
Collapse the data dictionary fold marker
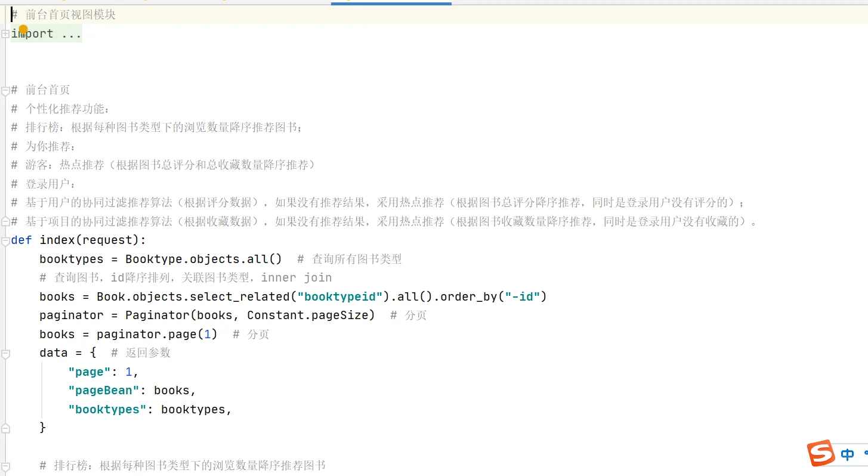click(5, 353)
